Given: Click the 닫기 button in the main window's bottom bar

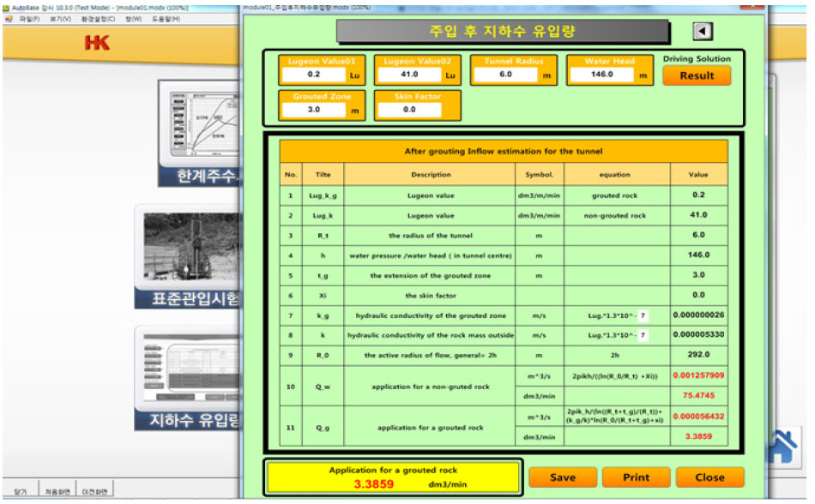Looking at the screenshot, I should pyautogui.click(x=21, y=491).
